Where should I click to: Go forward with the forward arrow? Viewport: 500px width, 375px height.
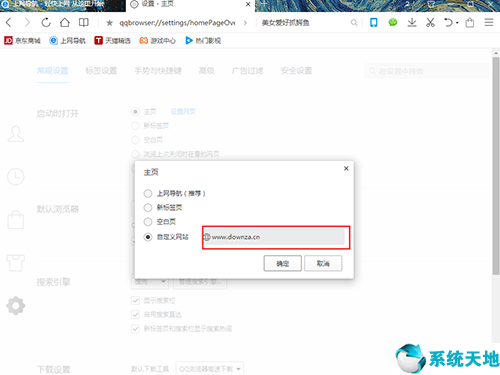click(x=27, y=23)
